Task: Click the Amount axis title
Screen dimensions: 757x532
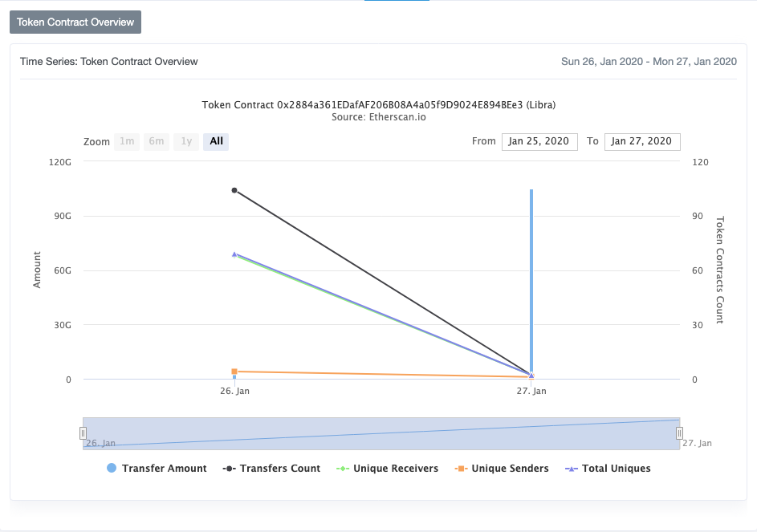Action: pyautogui.click(x=37, y=270)
